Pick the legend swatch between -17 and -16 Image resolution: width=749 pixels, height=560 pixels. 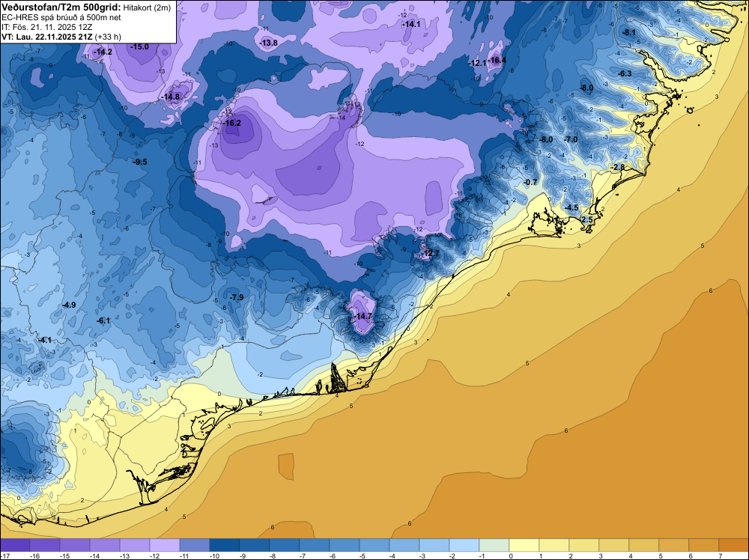(x=15, y=545)
